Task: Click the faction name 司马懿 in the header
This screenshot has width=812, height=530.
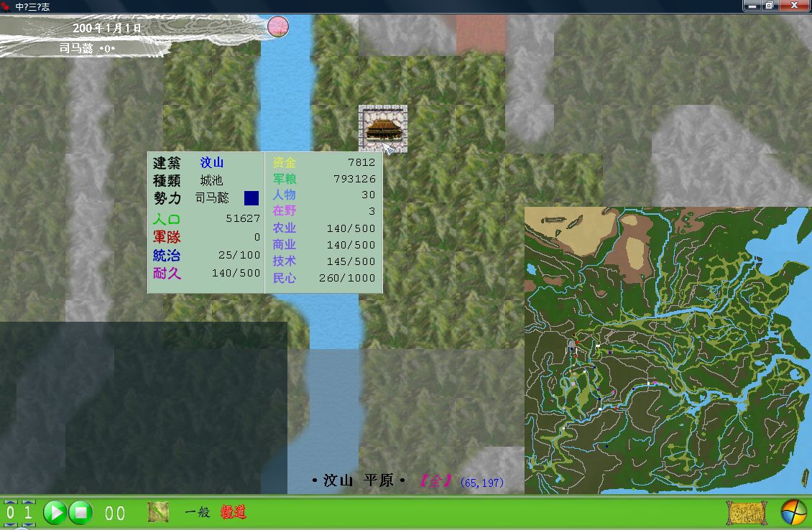Action: pos(76,48)
